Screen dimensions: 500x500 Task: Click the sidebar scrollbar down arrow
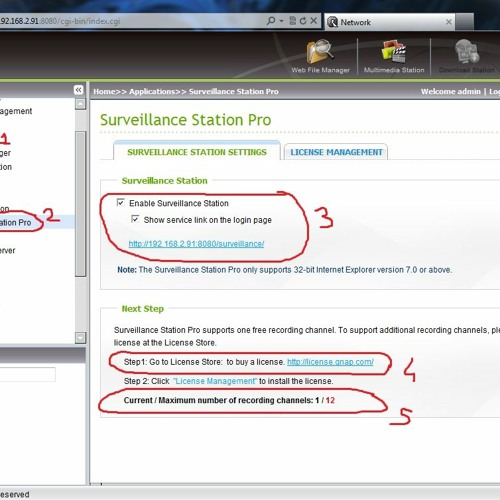pos(80,338)
